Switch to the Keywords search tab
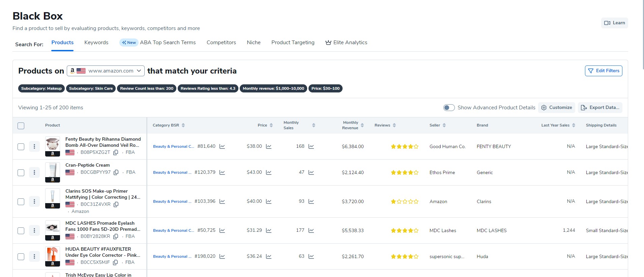This screenshot has width=644, height=277. (96, 43)
